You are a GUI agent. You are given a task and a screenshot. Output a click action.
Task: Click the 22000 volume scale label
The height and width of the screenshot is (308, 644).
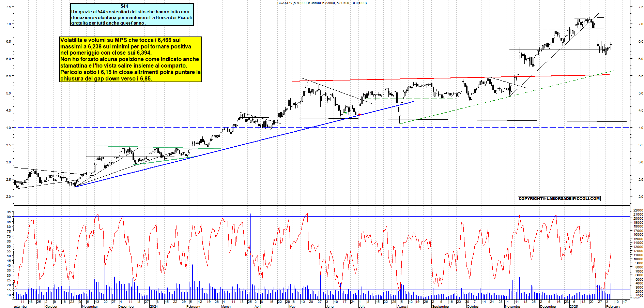[638, 210]
